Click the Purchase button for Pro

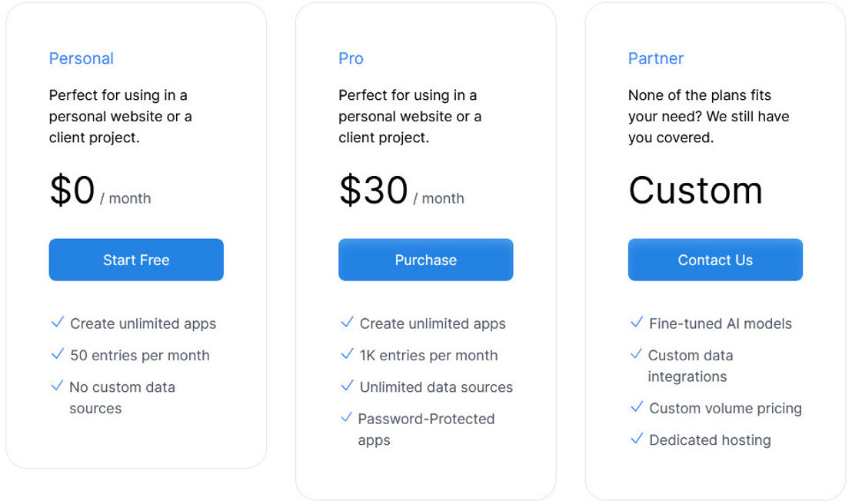[x=425, y=260]
